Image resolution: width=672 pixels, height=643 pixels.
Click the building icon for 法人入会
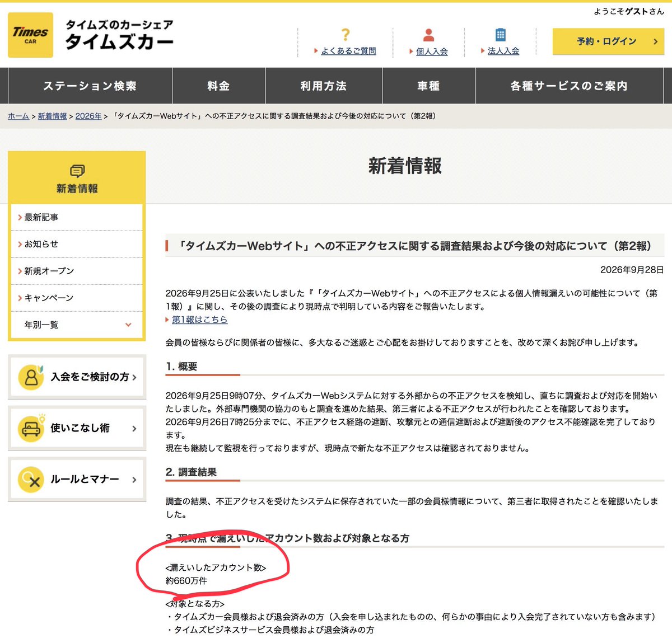coord(501,35)
